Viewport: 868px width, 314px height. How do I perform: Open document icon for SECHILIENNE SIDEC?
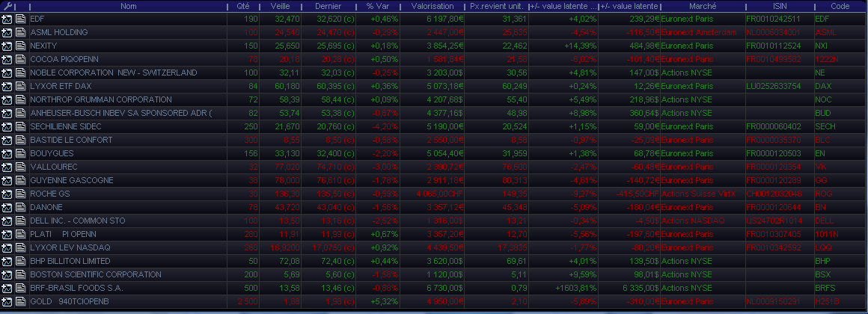[x=21, y=126]
